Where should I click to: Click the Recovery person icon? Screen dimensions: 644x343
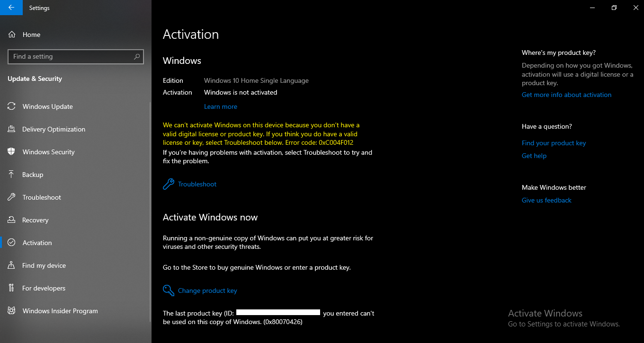pos(11,220)
